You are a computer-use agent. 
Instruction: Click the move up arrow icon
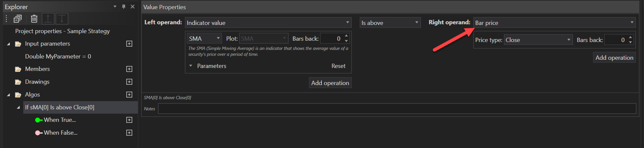48,18
